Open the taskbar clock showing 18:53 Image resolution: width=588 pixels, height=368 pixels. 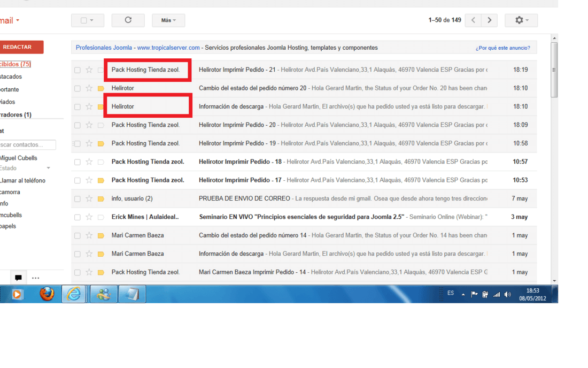(532, 295)
